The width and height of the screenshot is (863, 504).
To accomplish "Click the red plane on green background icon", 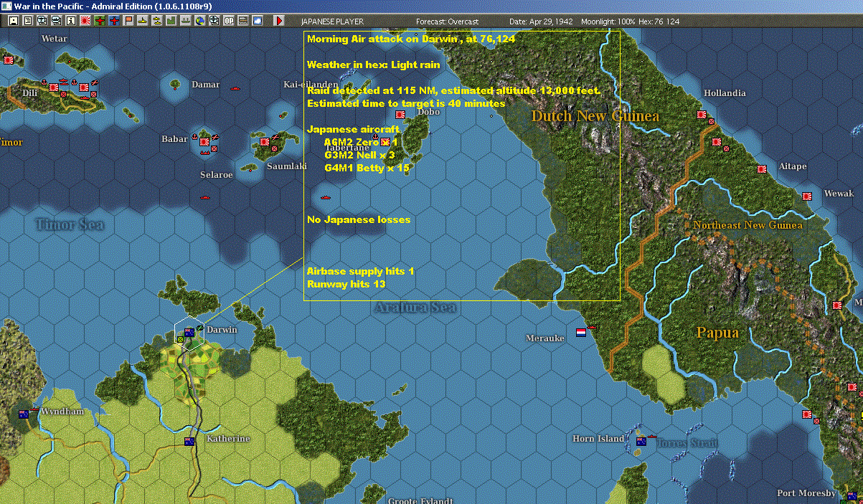I will (x=100, y=21).
